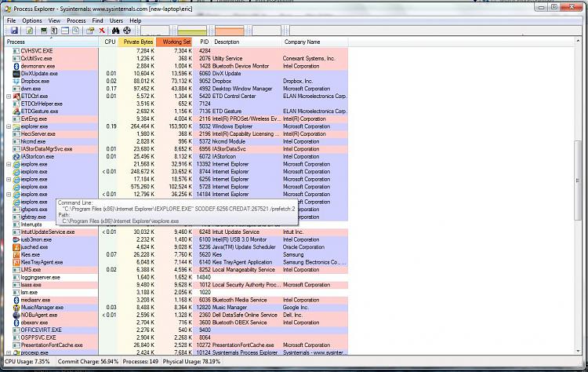The height and width of the screenshot is (372, 588).
Task: Open process Properties from the toolbar
Action: click(x=90, y=31)
